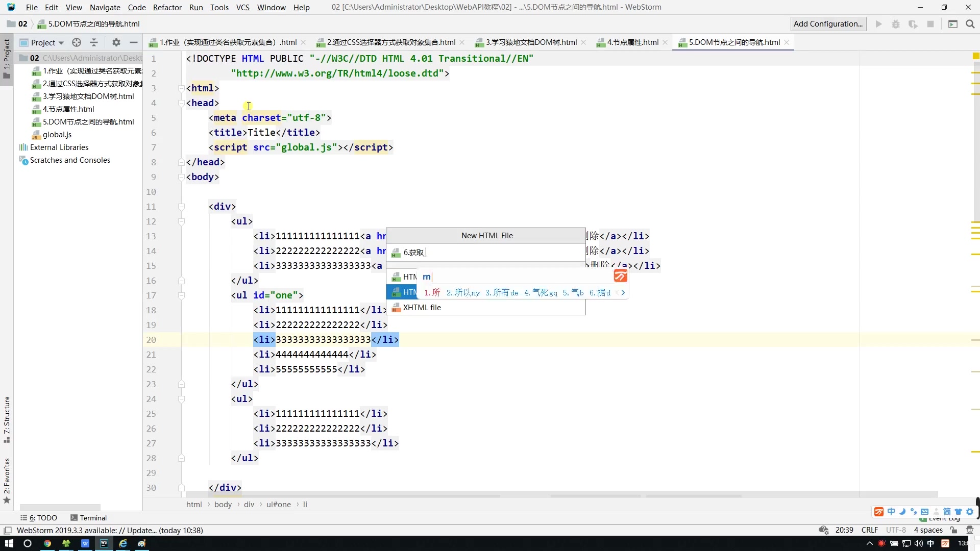980x551 pixels.
Task: Click the project-view run window icon
Action: point(952,24)
